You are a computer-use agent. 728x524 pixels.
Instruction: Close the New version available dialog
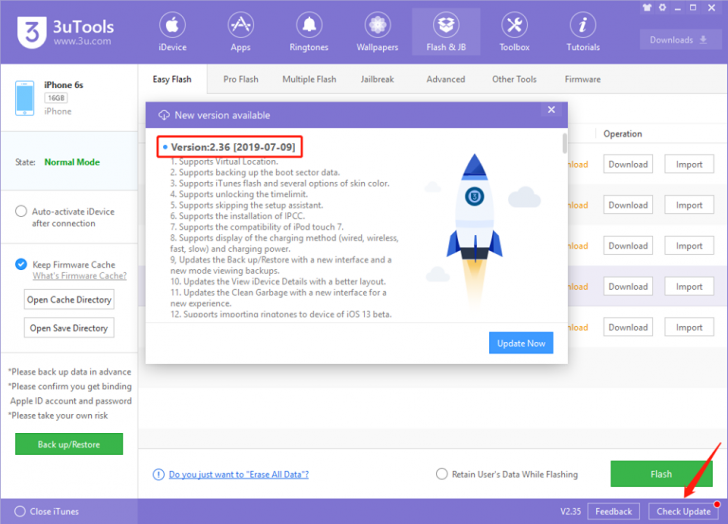pyautogui.click(x=551, y=110)
